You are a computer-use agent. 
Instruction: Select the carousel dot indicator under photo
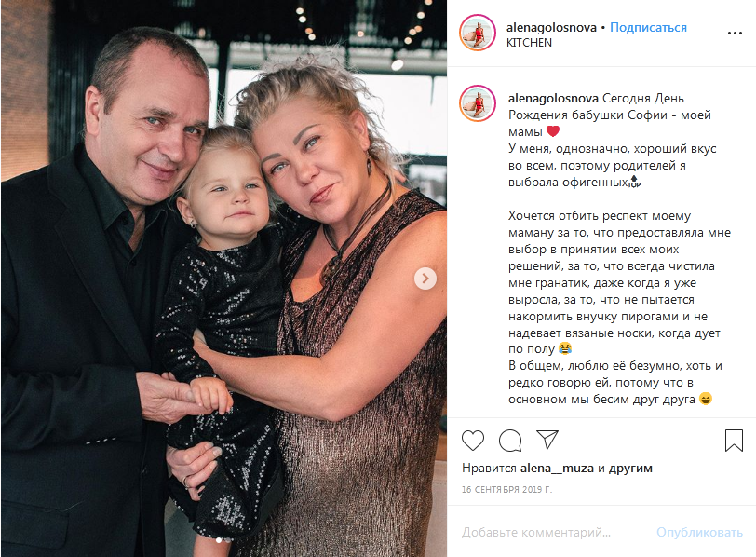pos(220,540)
